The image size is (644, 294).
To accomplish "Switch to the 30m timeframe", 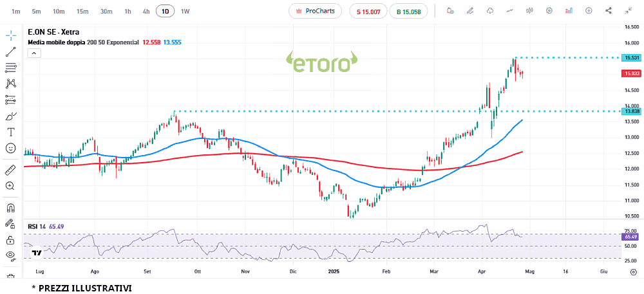I will pos(106,11).
